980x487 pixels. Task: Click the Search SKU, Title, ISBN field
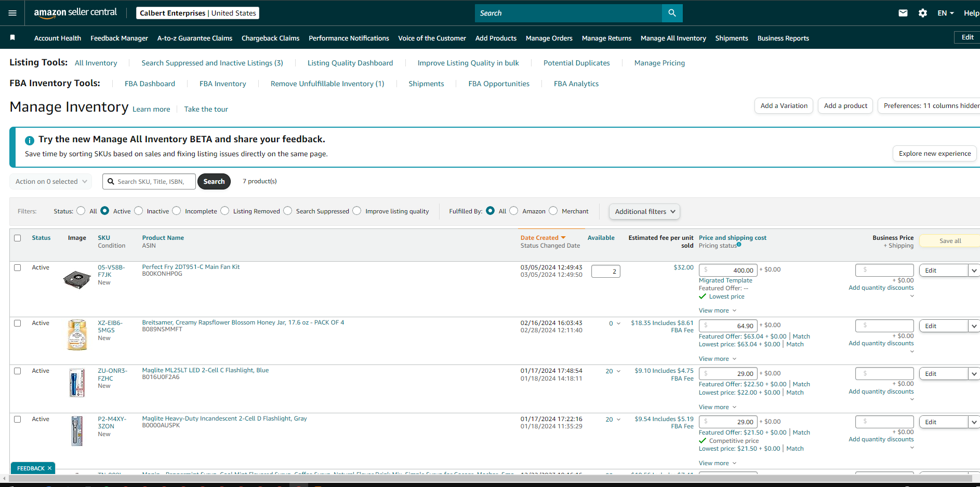tap(149, 181)
